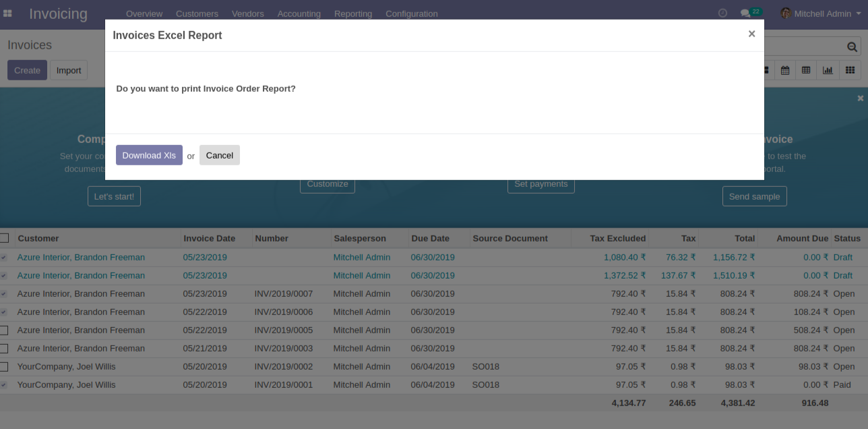This screenshot has height=429, width=868.
Task: Click the Paid status cell
Action: (x=842, y=385)
